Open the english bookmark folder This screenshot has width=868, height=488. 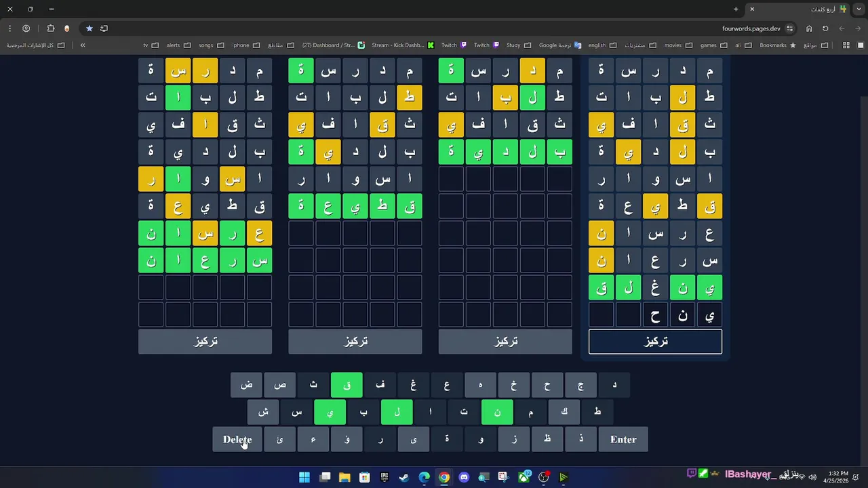[602, 45]
